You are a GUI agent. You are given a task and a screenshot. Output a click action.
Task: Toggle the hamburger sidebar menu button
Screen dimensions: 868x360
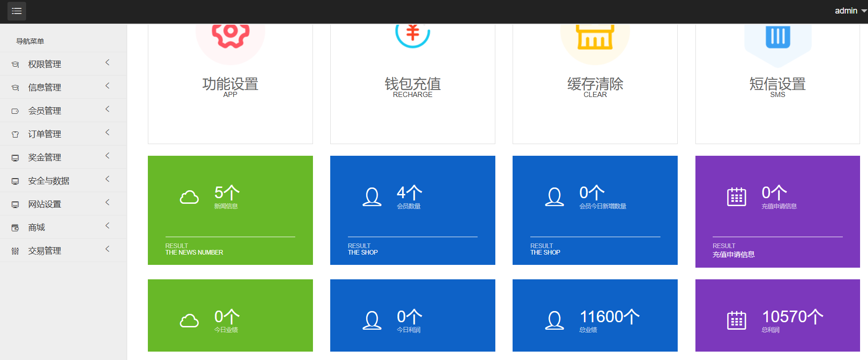click(17, 11)
